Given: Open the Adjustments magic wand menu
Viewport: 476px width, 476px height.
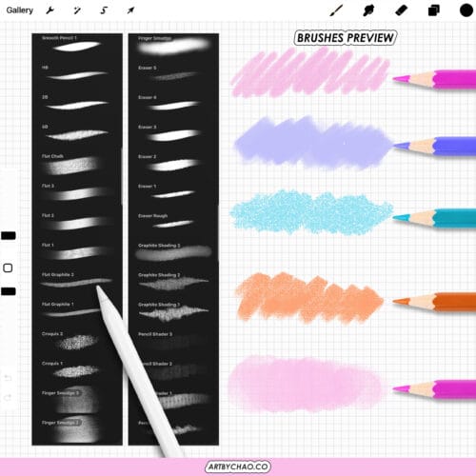Looking at the screenshot, I should tap(77, 10).
